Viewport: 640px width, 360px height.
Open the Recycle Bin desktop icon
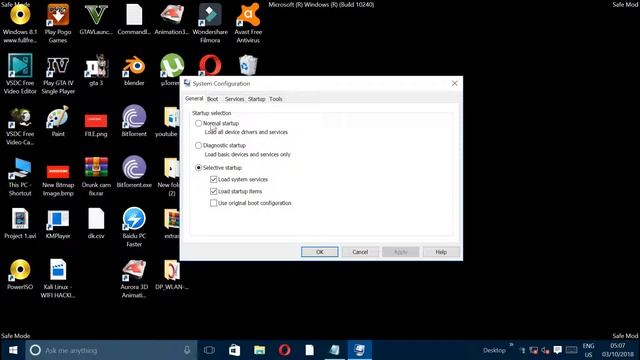(248, 65)
